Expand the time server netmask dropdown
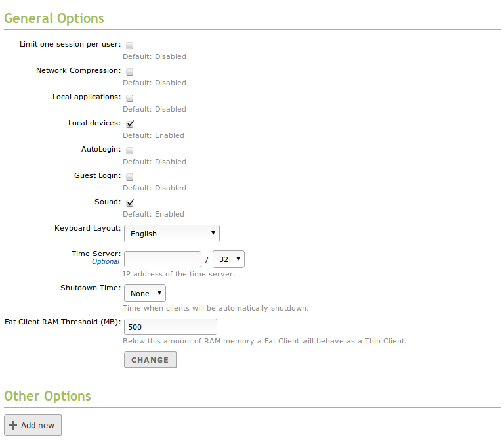This screenshot has width=504, height=442. (228, 259)
